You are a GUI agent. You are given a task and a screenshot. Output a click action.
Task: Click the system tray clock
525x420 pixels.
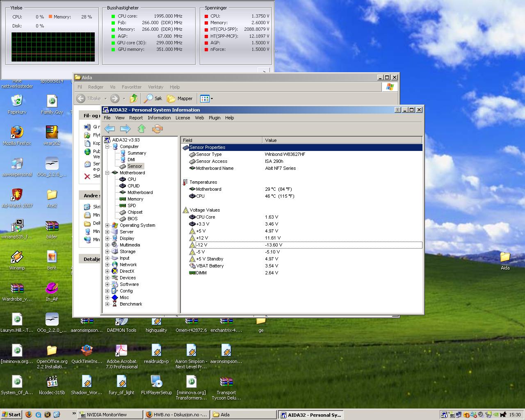[x=514, y=415]
